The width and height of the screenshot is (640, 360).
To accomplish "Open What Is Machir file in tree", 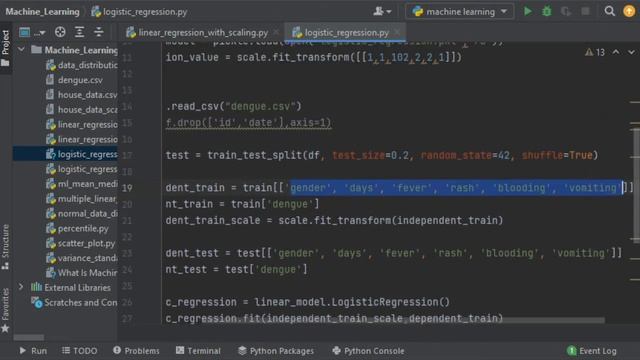I will click(82, 273).
